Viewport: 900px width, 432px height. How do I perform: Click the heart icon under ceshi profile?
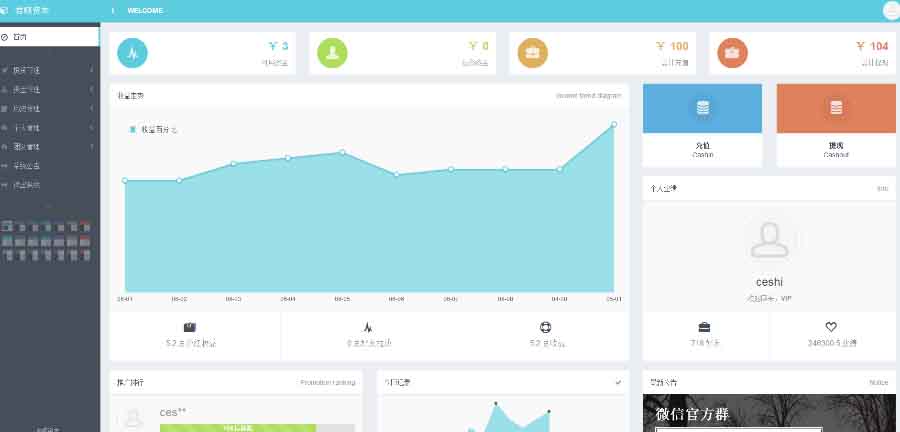pos(830,327)
